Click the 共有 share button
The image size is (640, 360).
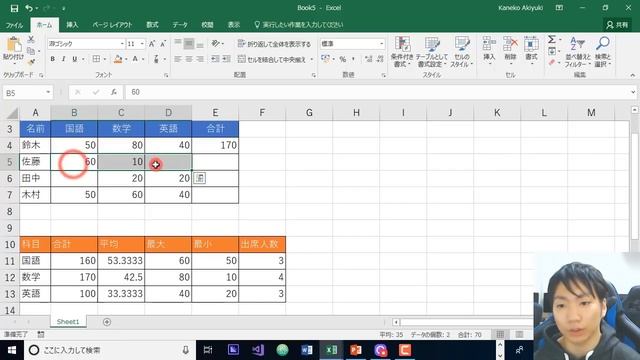[617, 25]
